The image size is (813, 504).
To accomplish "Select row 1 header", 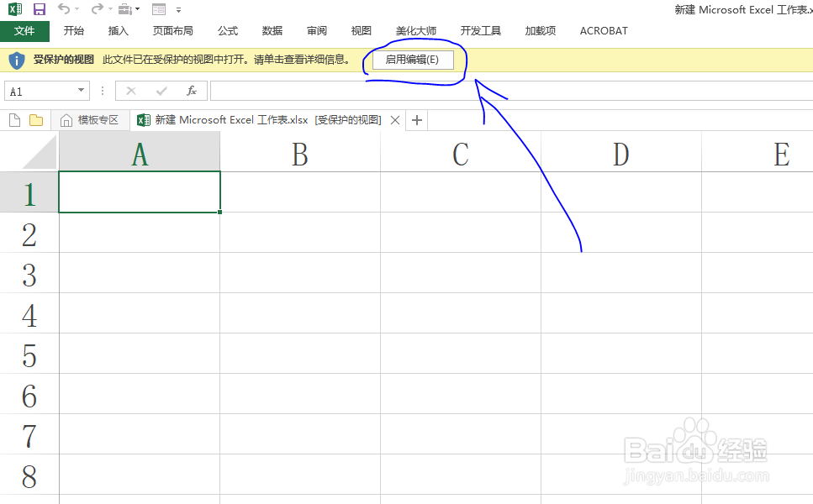I will point(29,192).
